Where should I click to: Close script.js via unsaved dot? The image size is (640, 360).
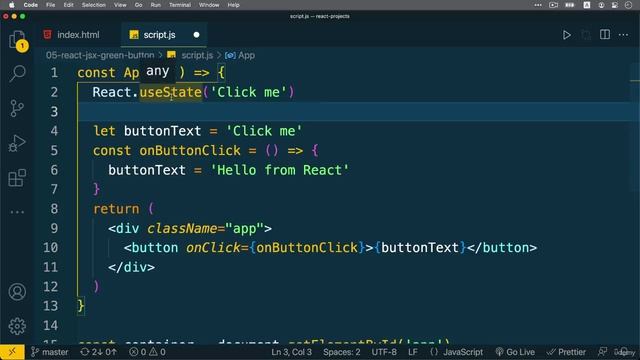click(x=196, y=35)
